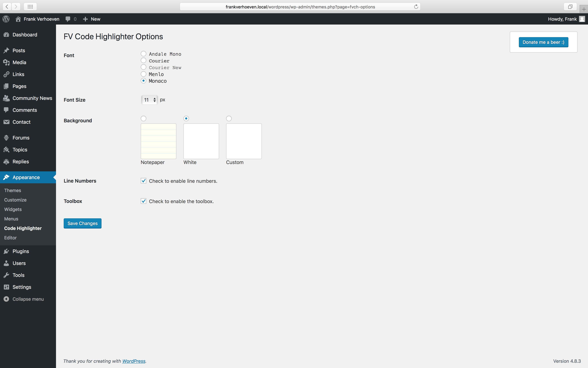Select the Courier New font radio button
588x368 pixels.
click(144, 67)
